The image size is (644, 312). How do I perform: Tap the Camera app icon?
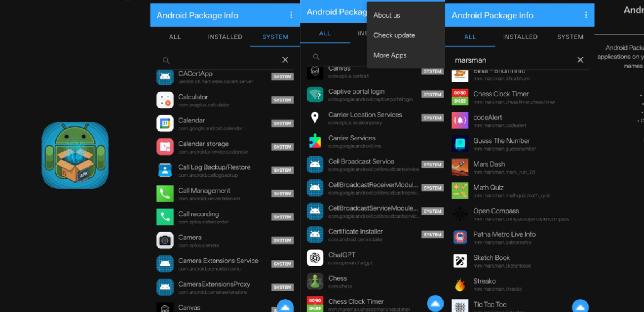coord(165,241)
